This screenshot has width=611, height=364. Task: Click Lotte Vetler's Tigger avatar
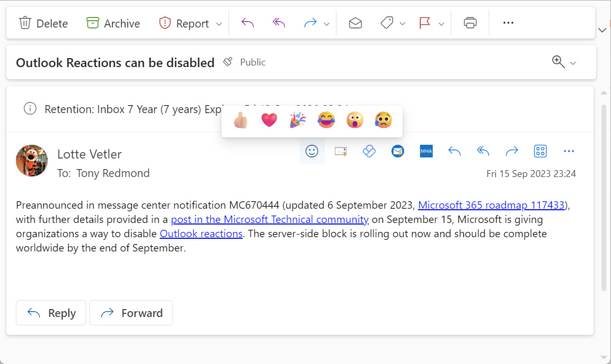point(32,161)
